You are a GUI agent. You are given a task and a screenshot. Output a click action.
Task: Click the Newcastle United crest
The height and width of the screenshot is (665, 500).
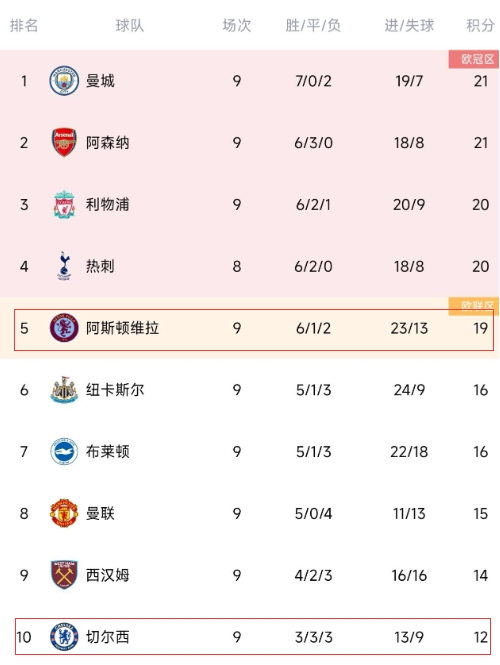tap(64, 390)
